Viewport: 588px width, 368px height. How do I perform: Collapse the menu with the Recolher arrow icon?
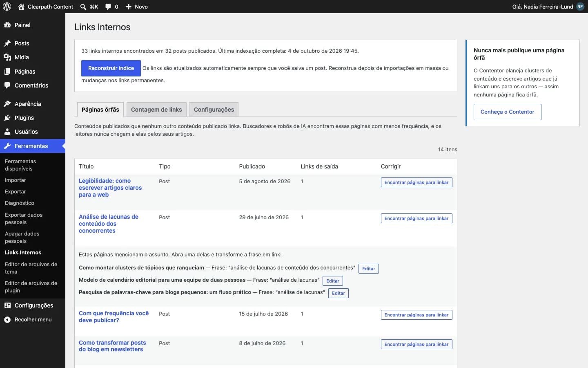click(7, 320)
